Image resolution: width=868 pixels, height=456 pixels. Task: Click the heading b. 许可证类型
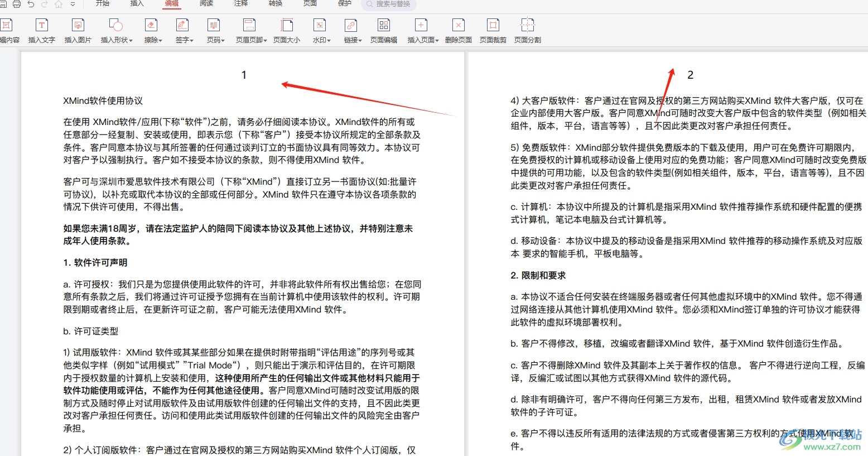(x=90, y=332)
